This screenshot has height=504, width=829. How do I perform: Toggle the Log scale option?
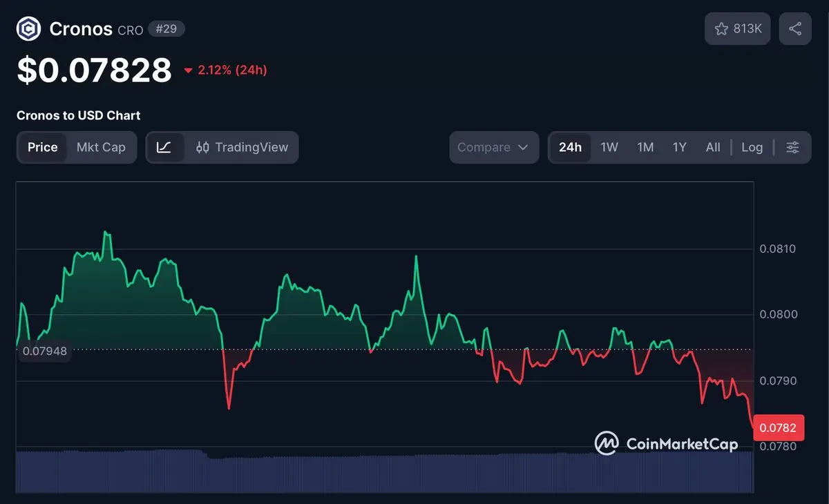pyautogui.click(x=752, y=147)
